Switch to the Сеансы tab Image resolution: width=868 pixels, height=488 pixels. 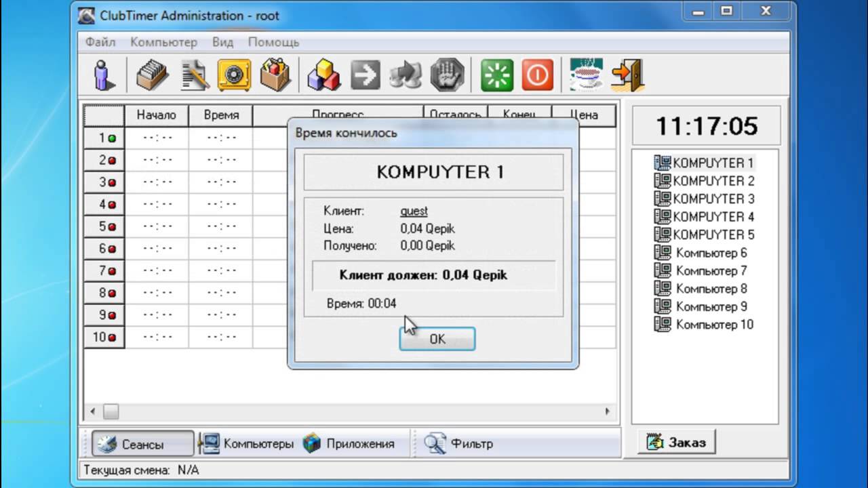coord(143,445)
